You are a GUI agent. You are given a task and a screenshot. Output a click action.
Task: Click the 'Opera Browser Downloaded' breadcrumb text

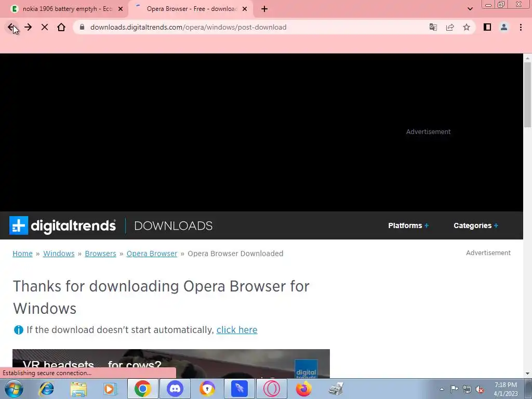pos(235,254)
